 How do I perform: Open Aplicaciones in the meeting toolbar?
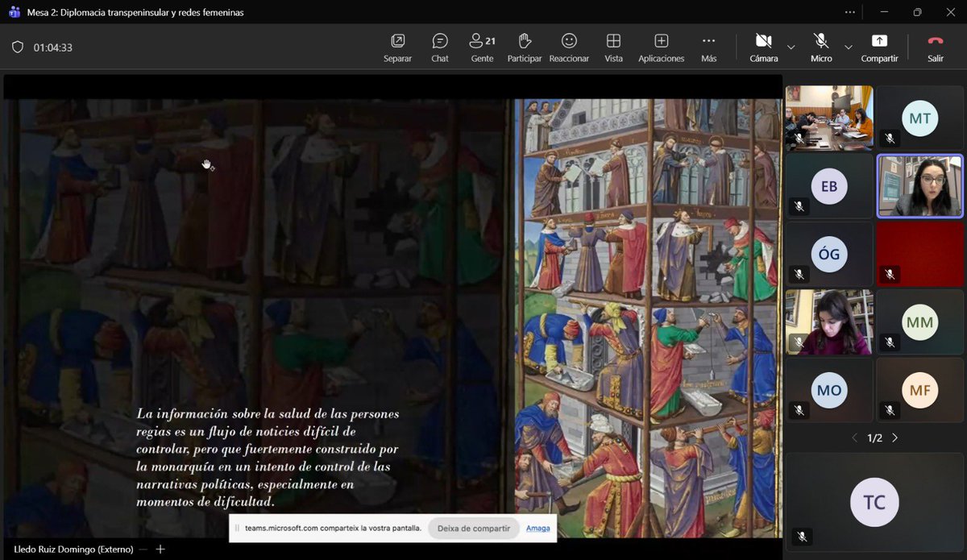pos(661,48)
